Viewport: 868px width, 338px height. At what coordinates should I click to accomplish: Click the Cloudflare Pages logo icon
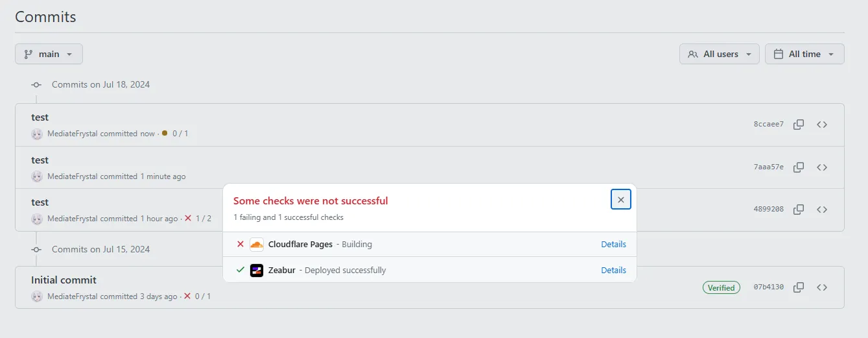pyautogui.click(x=257, y=245)
